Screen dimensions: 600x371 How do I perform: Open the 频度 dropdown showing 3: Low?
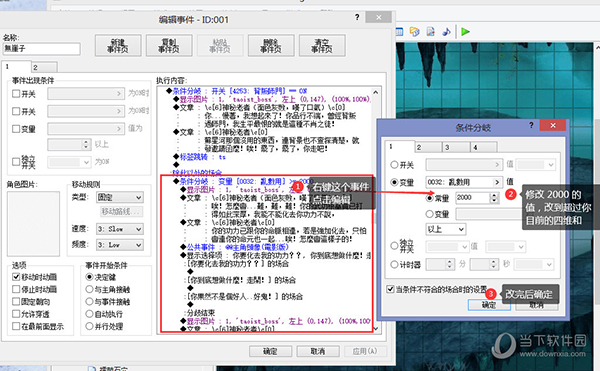point(120,245)
